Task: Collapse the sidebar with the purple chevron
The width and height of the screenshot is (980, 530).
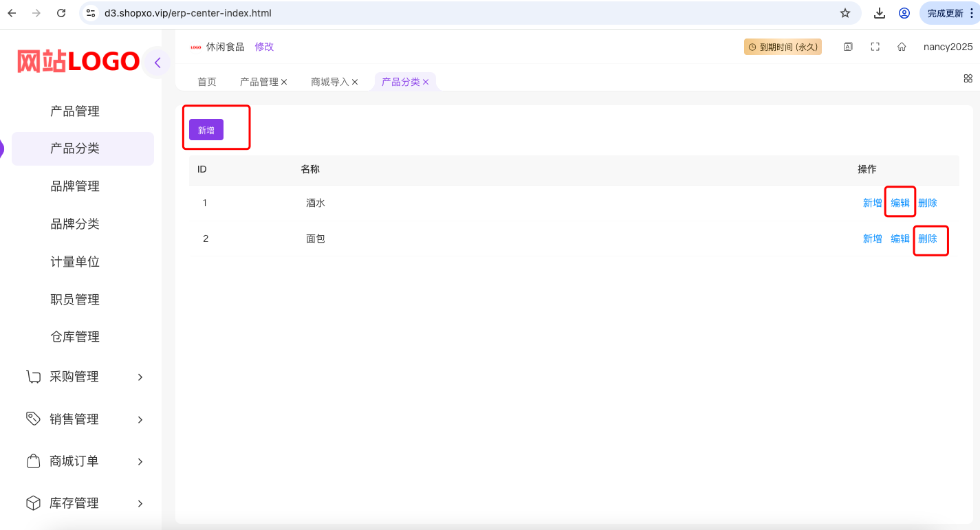Action: click(x=157, y=63)
